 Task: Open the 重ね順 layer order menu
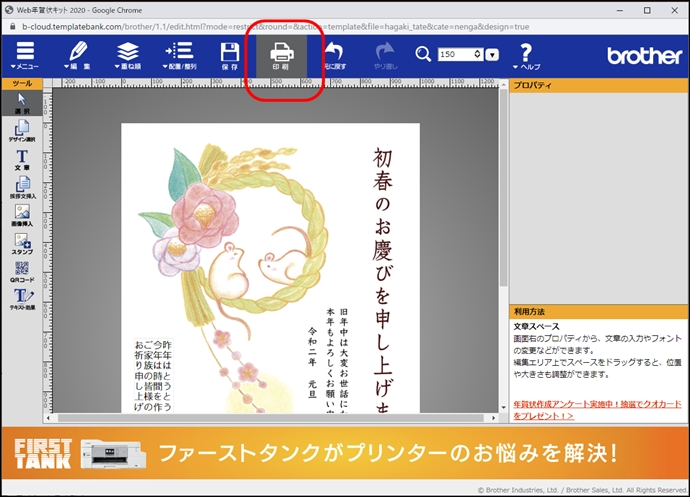pyautogui.click(x=128, y=55)
